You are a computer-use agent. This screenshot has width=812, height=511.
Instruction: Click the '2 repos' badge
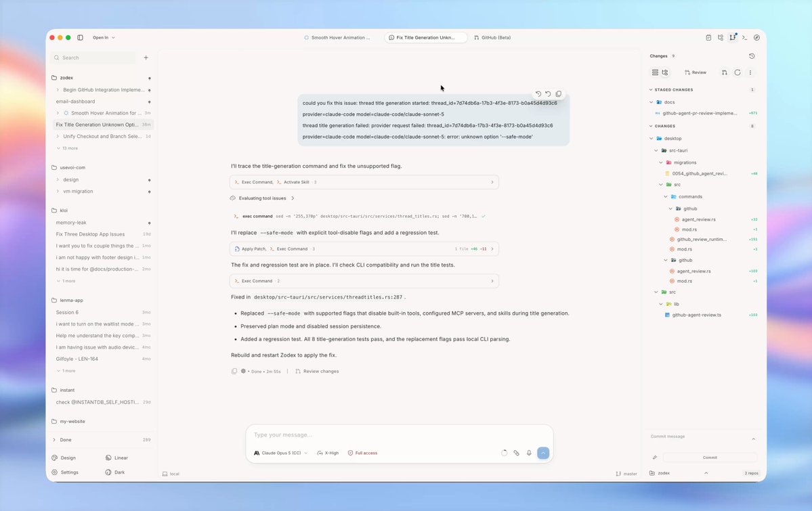(751, 473)
